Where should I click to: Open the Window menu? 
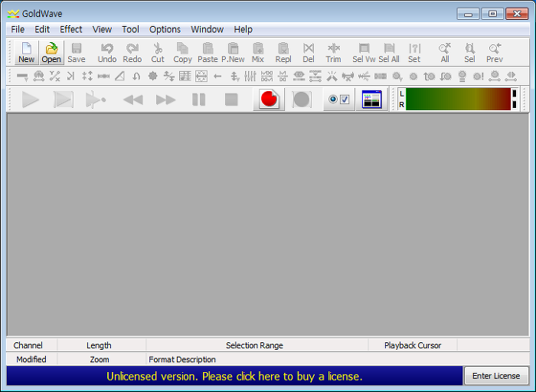click(x=208, y=29)
